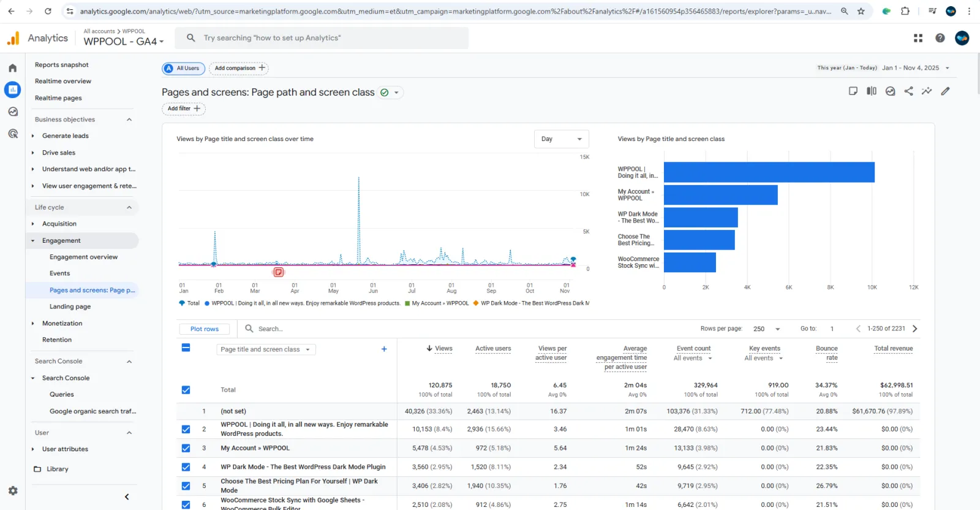Click the WP Dark Mode orange legend swatch
980x510 pixels.
[476, 303]
